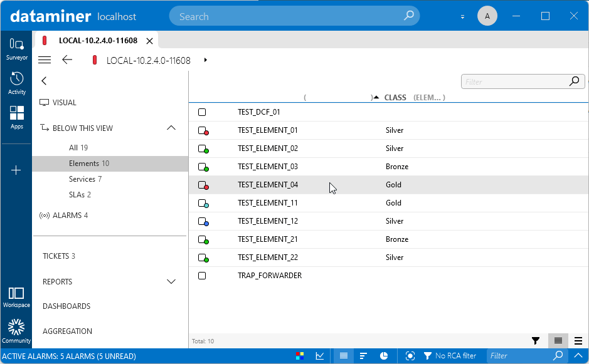The width and height of the screenshot is (589, 364).
Task: Close the LOCAL-10.2.4.0-11608 tab
Action: (149, 41)
